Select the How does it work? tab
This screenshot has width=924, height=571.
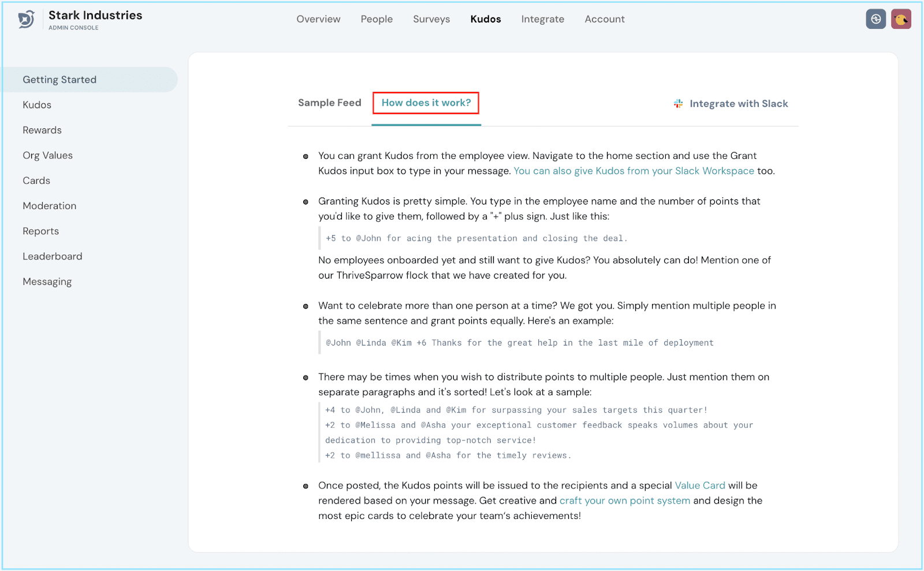[426, 103]
